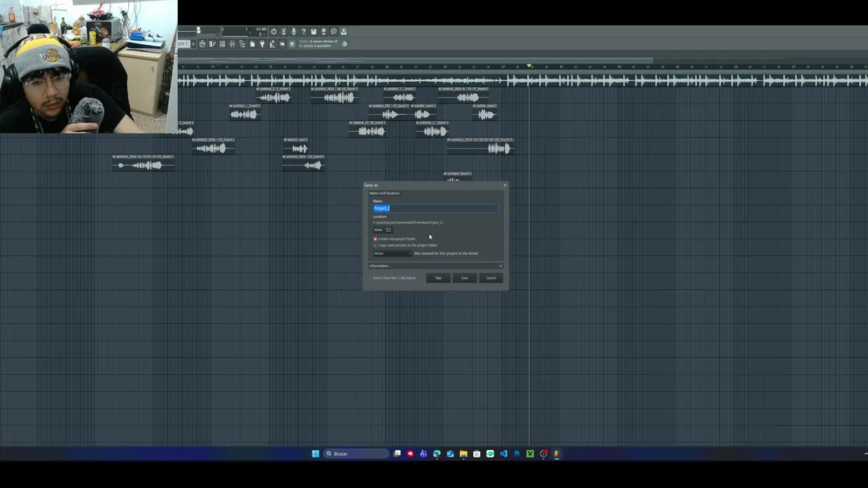The image size is (868, 488).
Task: Open Outlook from taskbar
Action: 450,453
